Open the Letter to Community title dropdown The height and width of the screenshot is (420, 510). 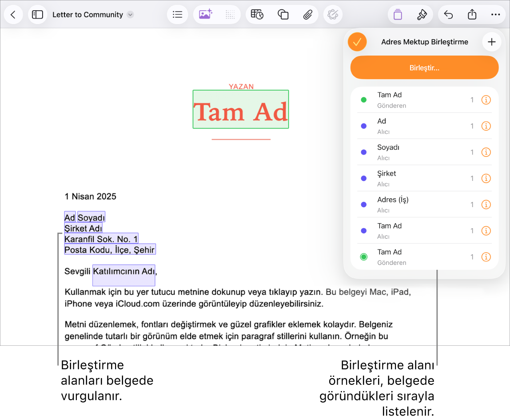pyautogui.click(x=130, y=15)
